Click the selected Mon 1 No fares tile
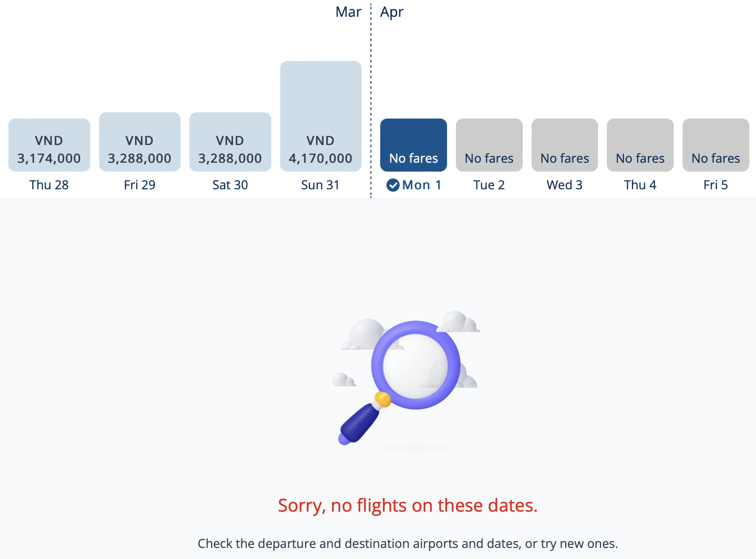Screen dimensions: 756x559 [413, 145]
